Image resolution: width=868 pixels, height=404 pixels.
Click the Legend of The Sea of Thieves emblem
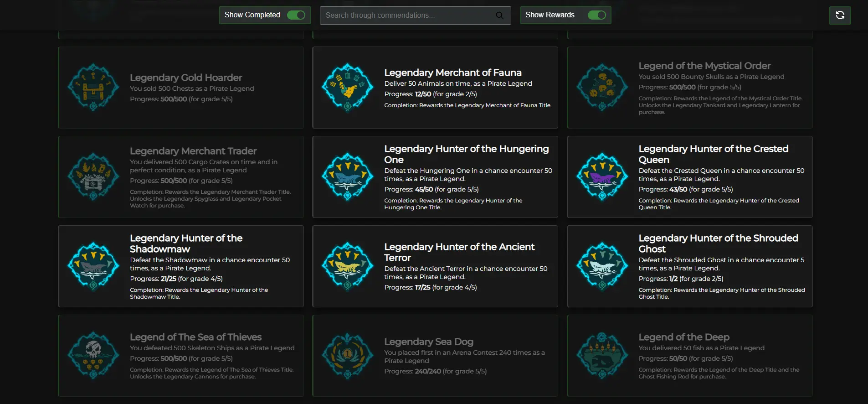(93, 356)
